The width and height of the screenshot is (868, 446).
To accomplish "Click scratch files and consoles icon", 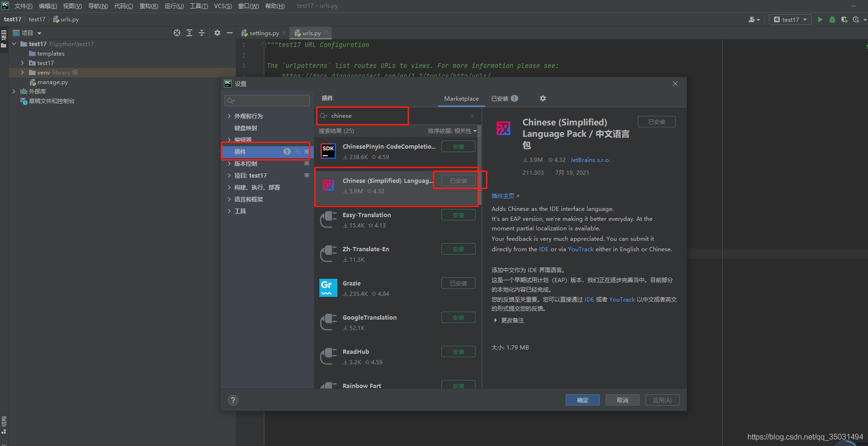I will pos(23,101).
